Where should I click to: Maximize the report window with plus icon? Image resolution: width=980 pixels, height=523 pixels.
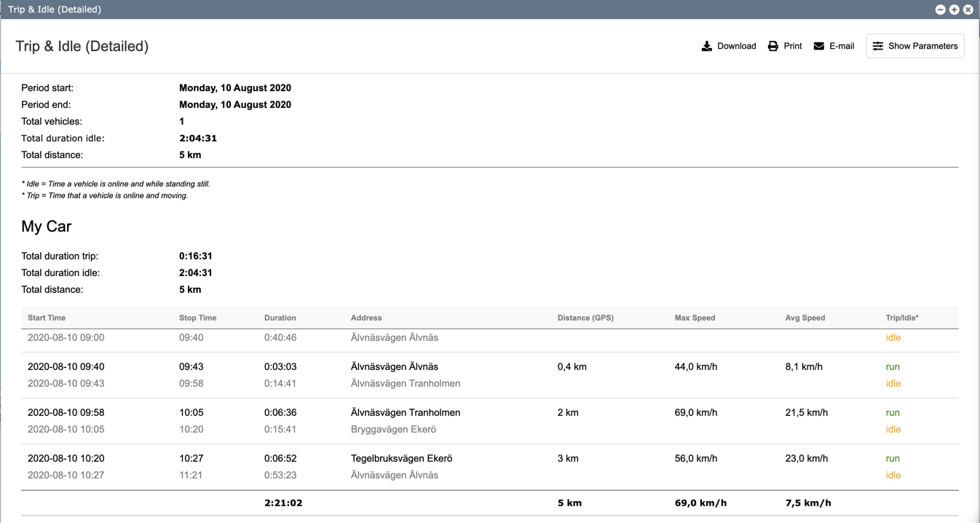click(x=954, y=9)
